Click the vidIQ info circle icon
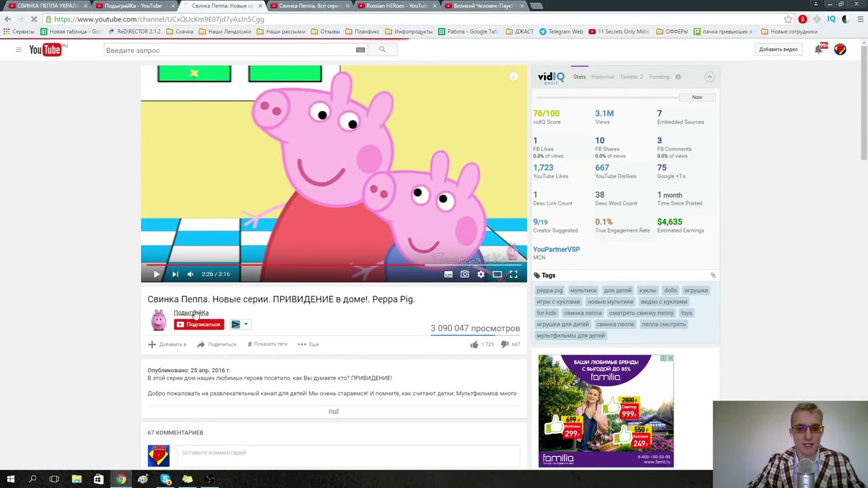Viewport: 868px width, 488px height. (x=678, y=77)
